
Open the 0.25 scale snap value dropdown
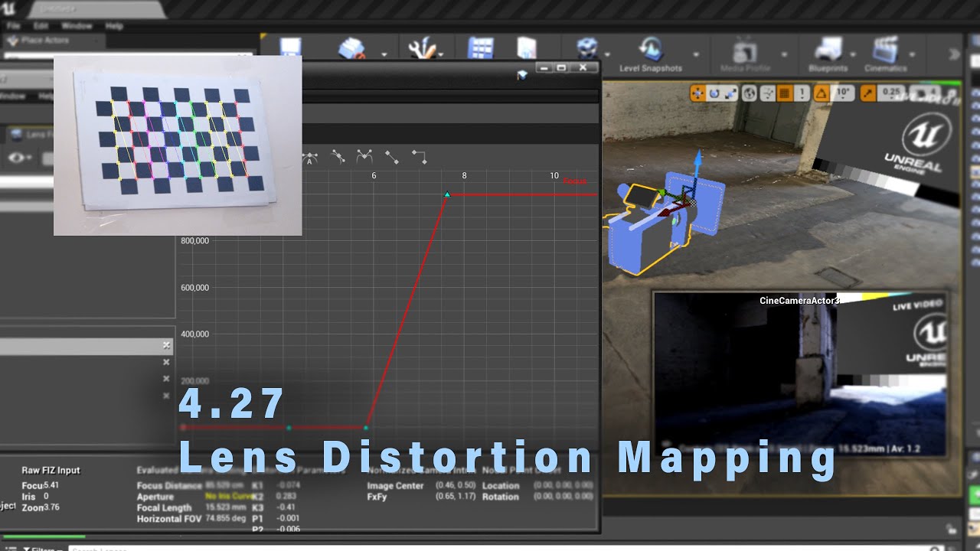891,93
